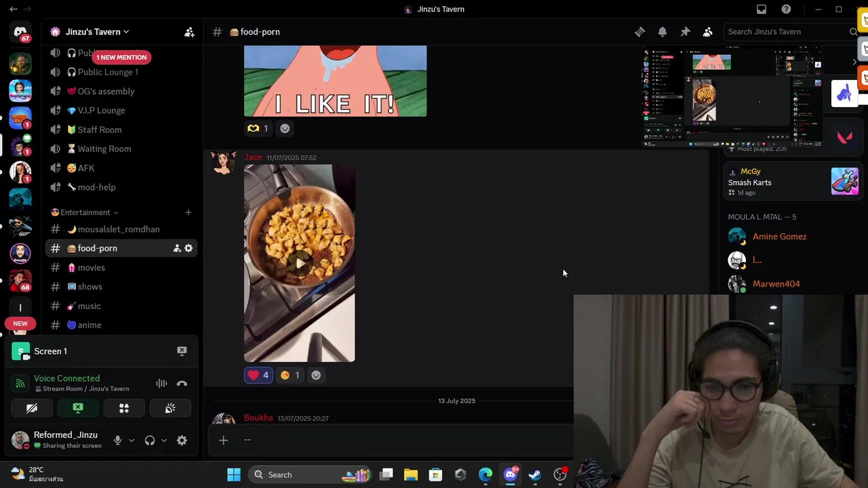This screenshot has width=868, height=488.
Task: Open microphone input options chevron
Action: (x=132, y=441)
